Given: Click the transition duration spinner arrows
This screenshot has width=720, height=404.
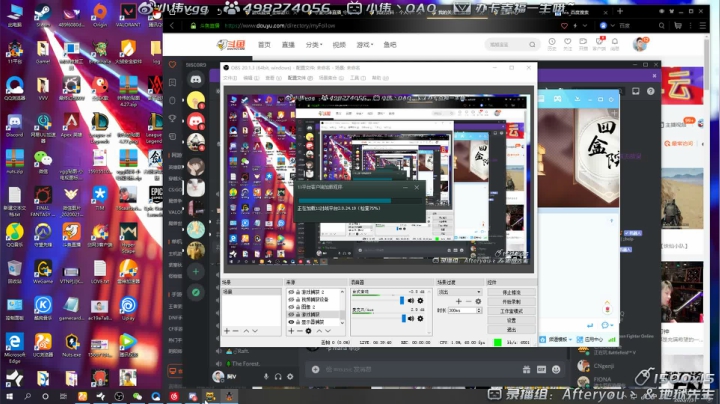Looking at the screenshot, I should [x=479, y=310].
